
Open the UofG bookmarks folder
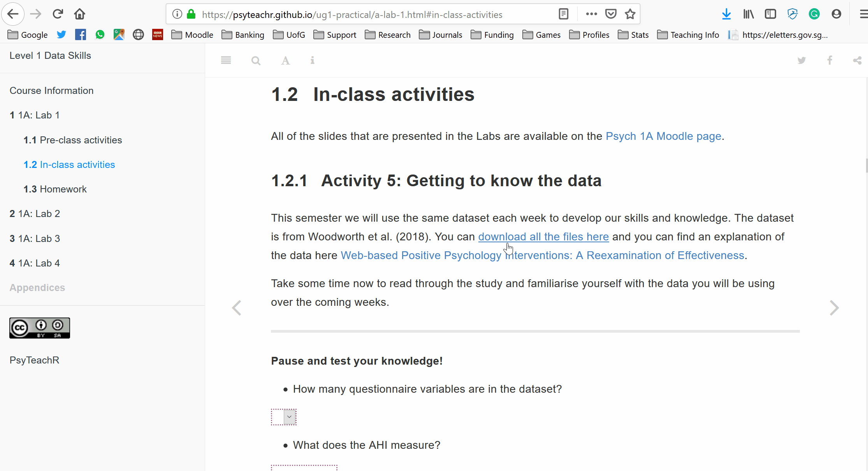point(289,35)
